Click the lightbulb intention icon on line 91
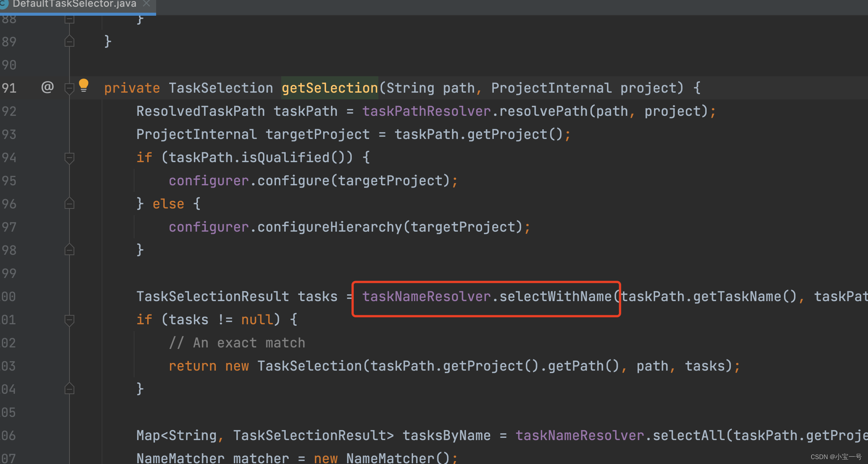This screenshot has width=868, height=464. click(84, 85)
